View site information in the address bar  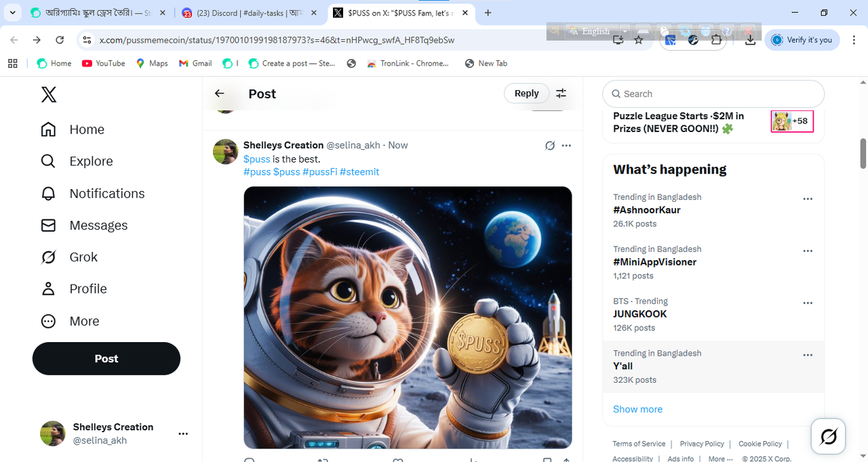(x=86, y=40)
